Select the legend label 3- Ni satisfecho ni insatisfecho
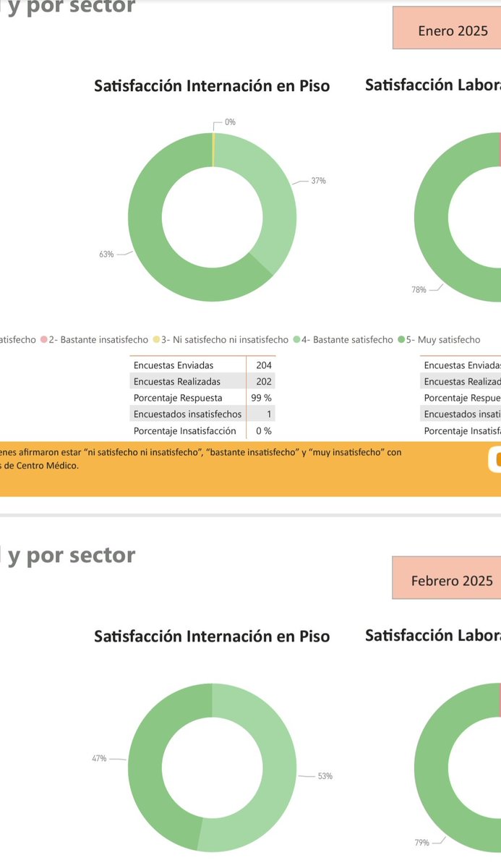 (x=225, y=339)
